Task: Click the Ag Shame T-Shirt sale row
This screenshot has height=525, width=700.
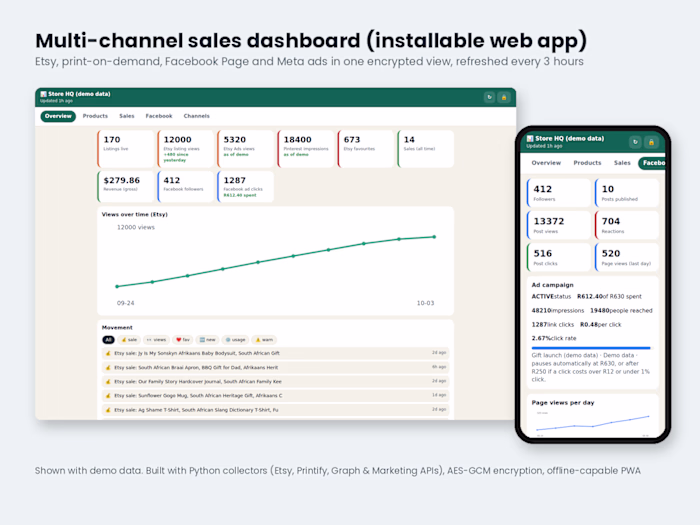Action: 275,410
